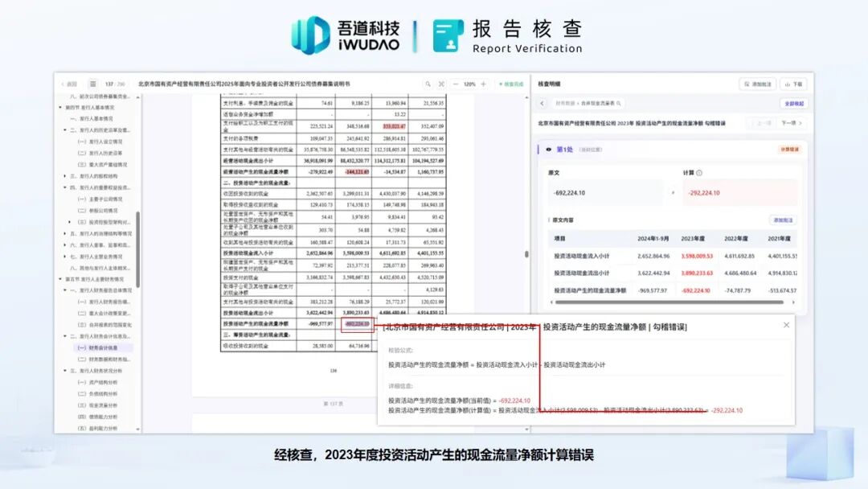The width and height of the screenshot is (868, 489).
Task: Click the 报告核查 teal logo icon
Action: pyautogui.click(x=448, y=36)
